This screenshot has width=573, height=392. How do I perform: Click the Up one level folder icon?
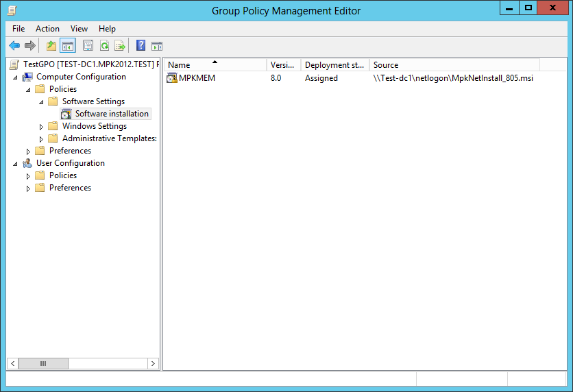click(x=51, y=46)
